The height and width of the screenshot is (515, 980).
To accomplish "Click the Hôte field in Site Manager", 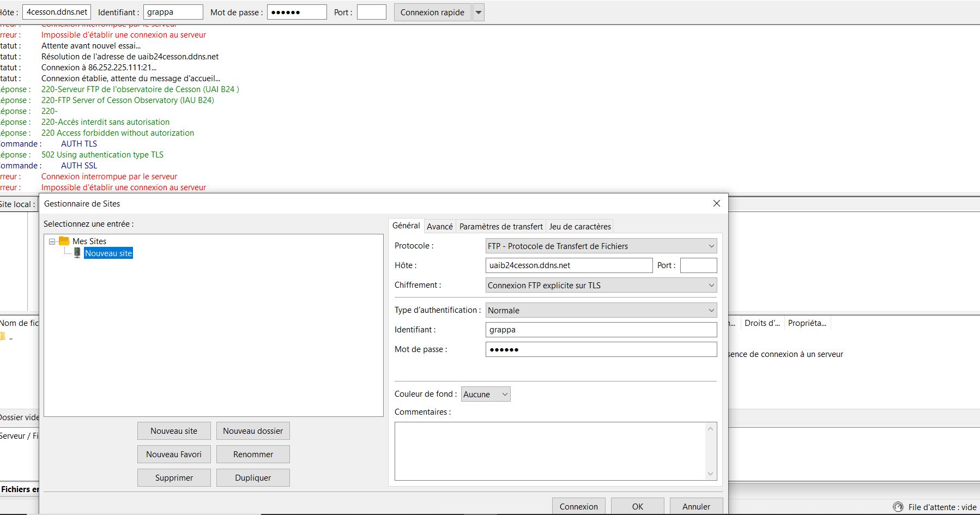I will (568, 265).
